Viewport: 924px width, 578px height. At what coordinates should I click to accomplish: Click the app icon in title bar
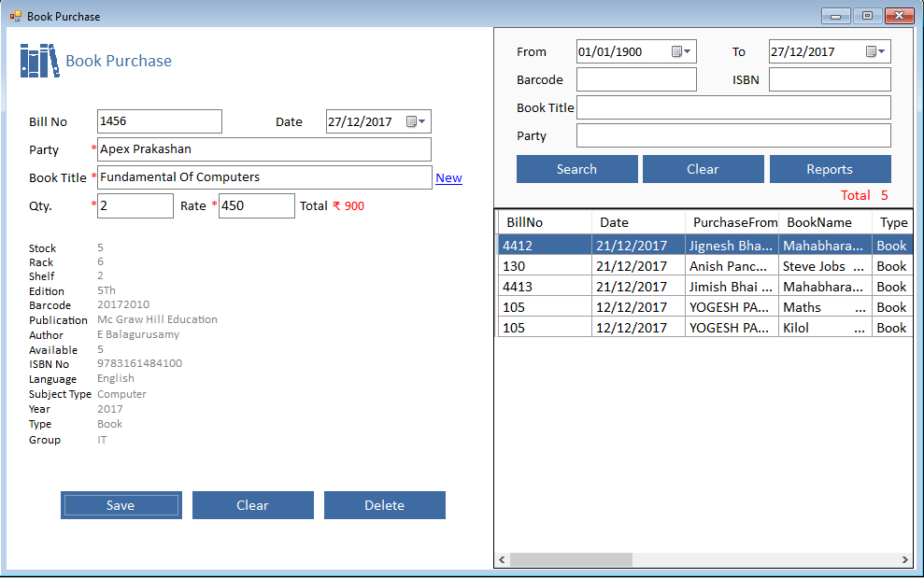click(15, 16)
